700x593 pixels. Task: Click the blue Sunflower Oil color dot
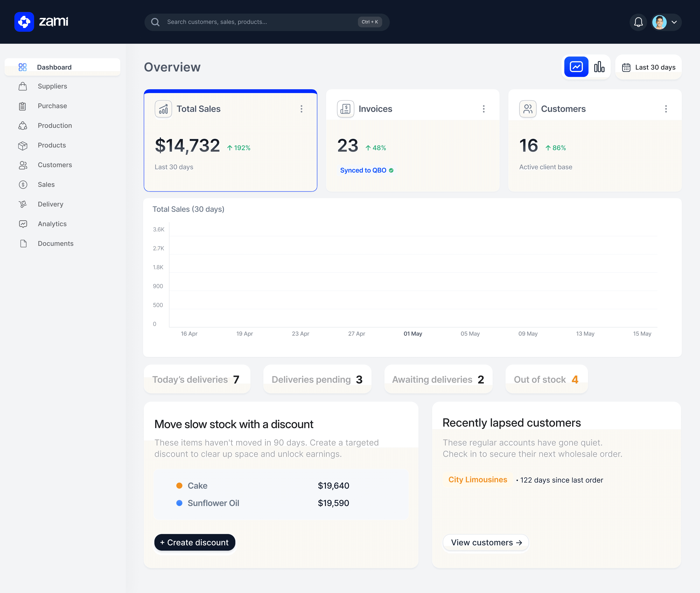click(x=179, y=503)
